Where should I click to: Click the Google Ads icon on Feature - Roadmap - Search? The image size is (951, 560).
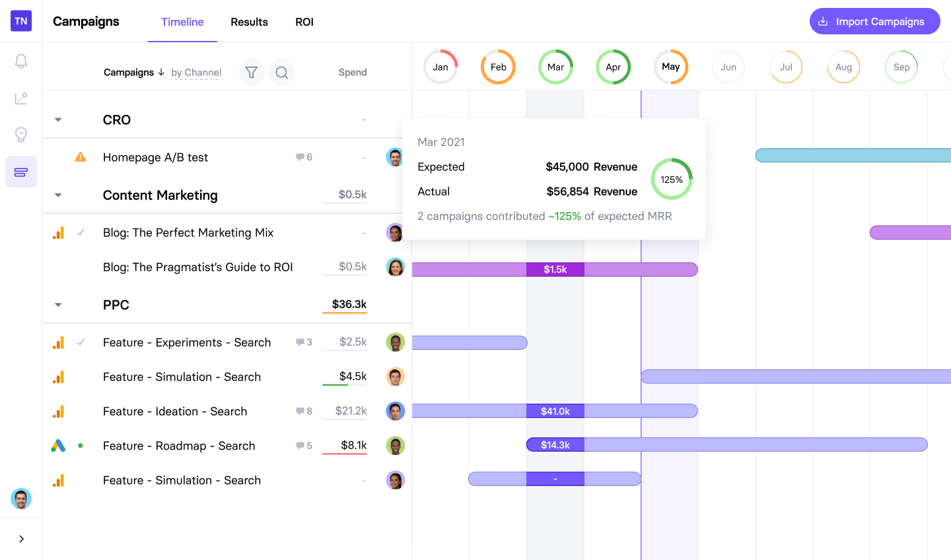[x=58, y=446]
